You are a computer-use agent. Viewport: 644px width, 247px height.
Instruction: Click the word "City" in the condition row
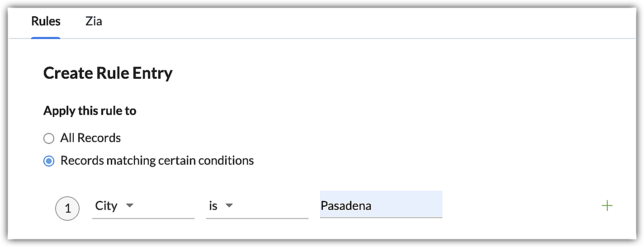(106, 206)
